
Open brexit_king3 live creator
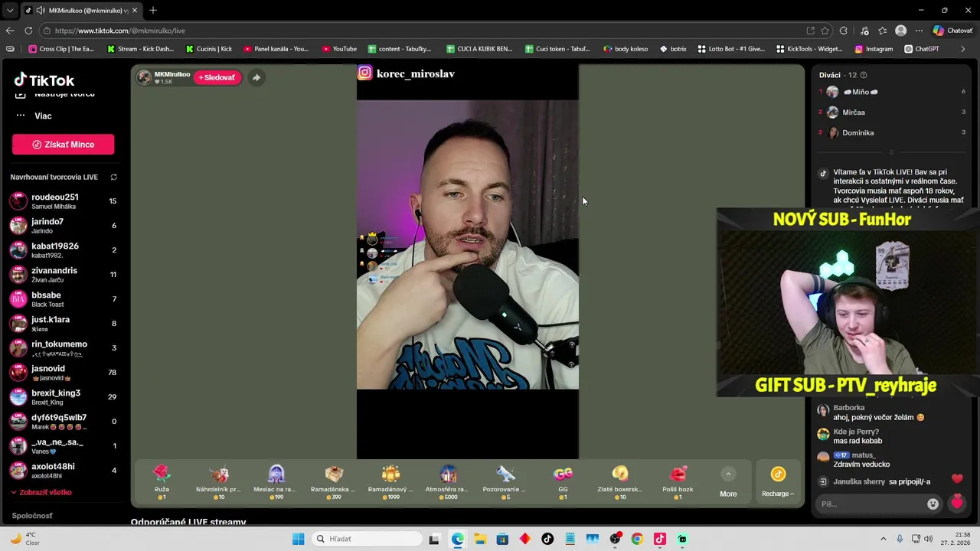[63, 397]
